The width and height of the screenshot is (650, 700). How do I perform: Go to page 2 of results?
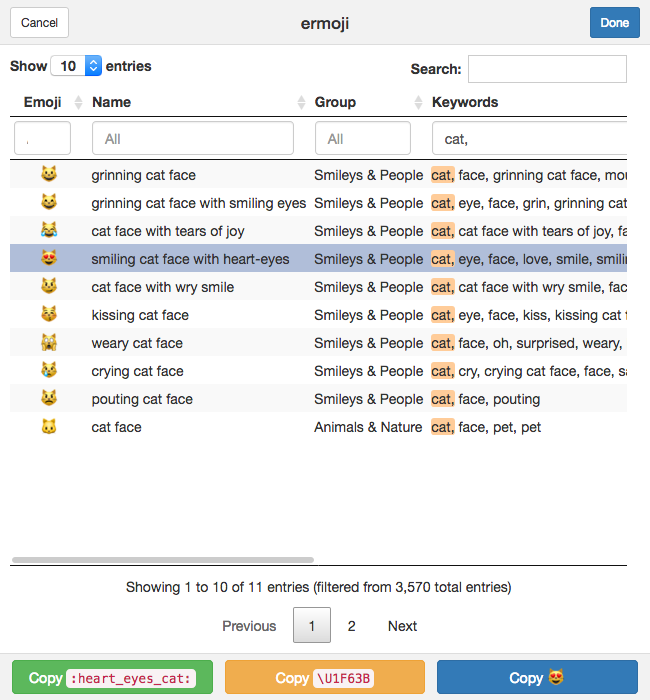pyautogui.click(x=351, y=626)
